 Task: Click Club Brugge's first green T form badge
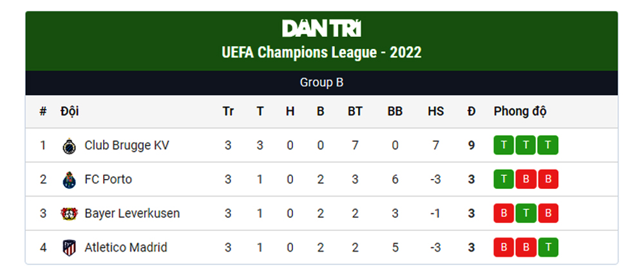click(x=504, y=145)
